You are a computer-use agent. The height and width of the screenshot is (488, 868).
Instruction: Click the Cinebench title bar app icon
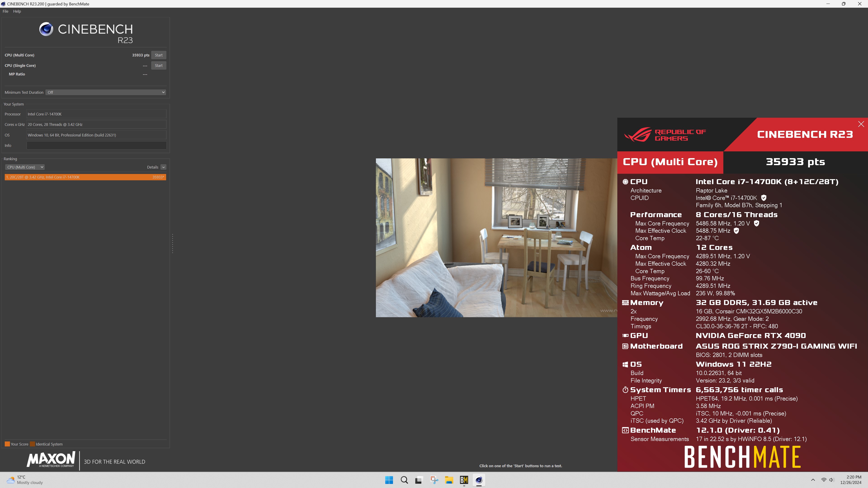pos(3,4)
